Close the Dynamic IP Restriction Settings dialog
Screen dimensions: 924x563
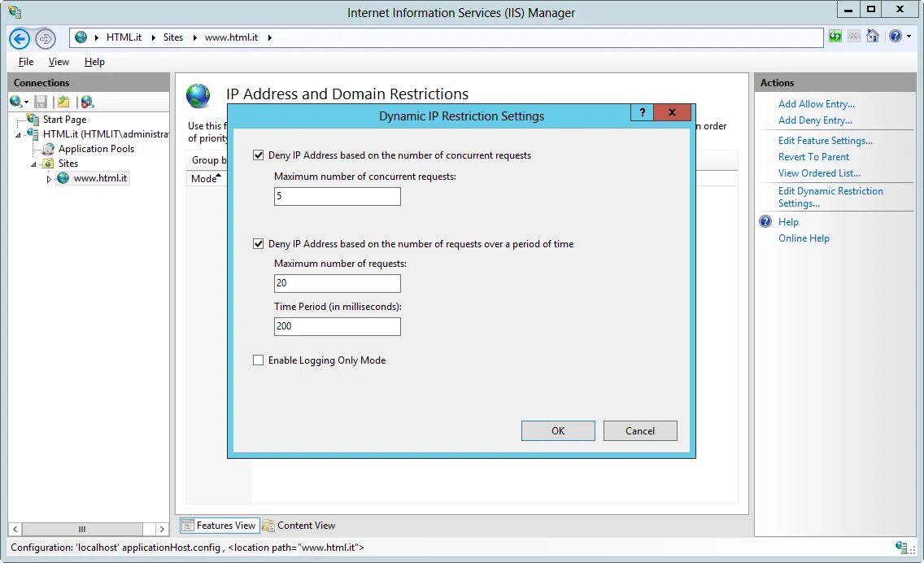point(672,112)
